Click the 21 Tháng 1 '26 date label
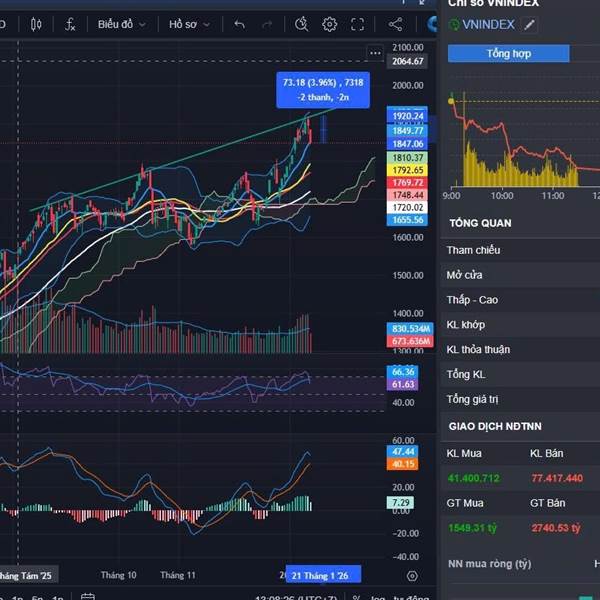 (x=323, y=575)
